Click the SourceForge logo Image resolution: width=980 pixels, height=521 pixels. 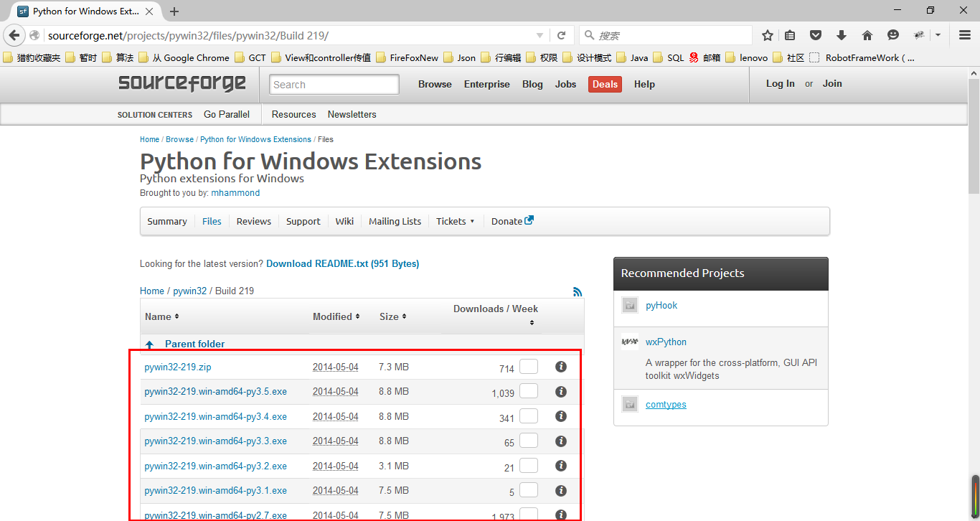click(182, 83)
